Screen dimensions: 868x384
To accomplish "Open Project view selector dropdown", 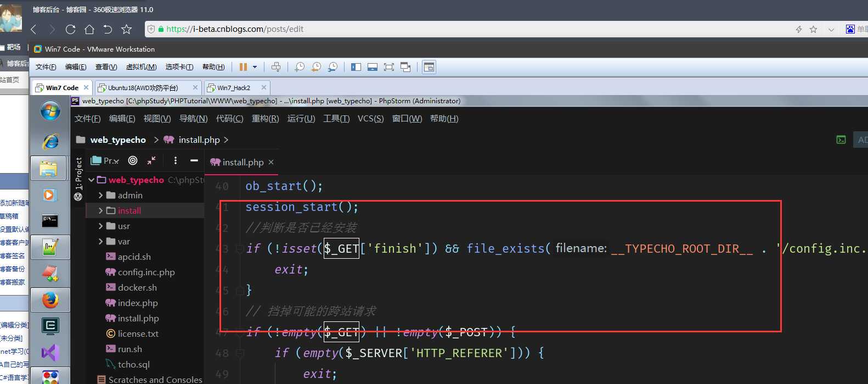I will click(105, 160).
